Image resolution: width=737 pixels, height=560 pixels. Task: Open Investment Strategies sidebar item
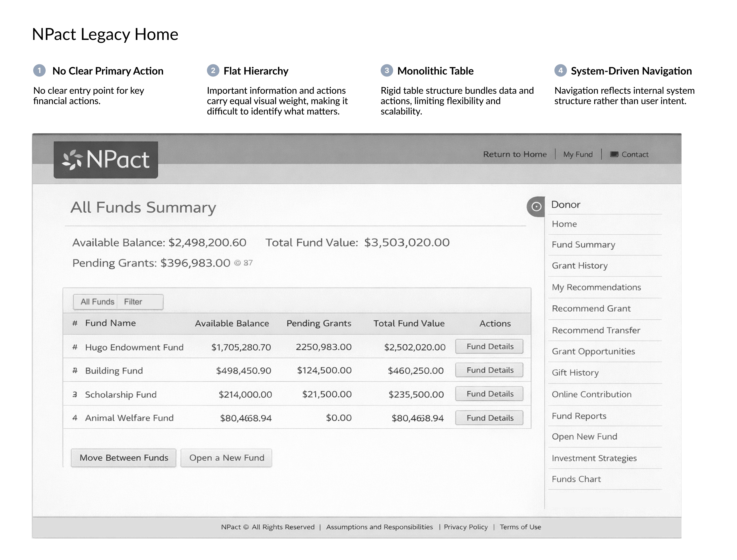click(594, 458)
